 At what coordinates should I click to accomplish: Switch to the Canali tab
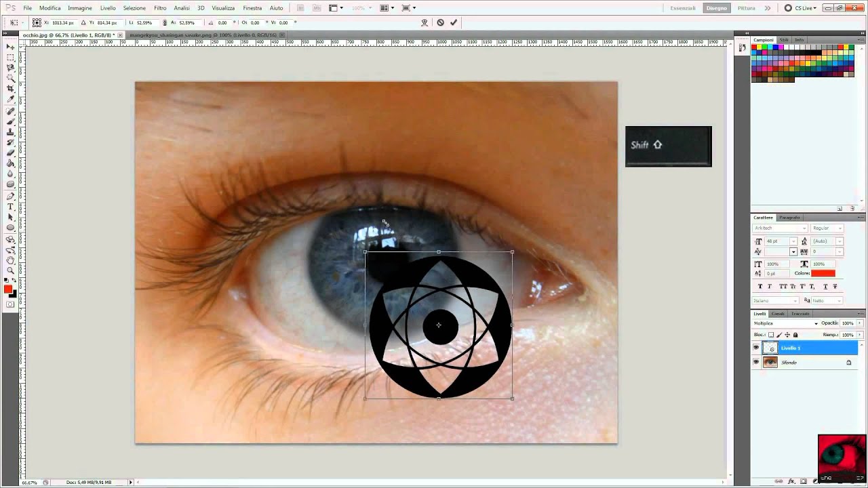point(778,314)
